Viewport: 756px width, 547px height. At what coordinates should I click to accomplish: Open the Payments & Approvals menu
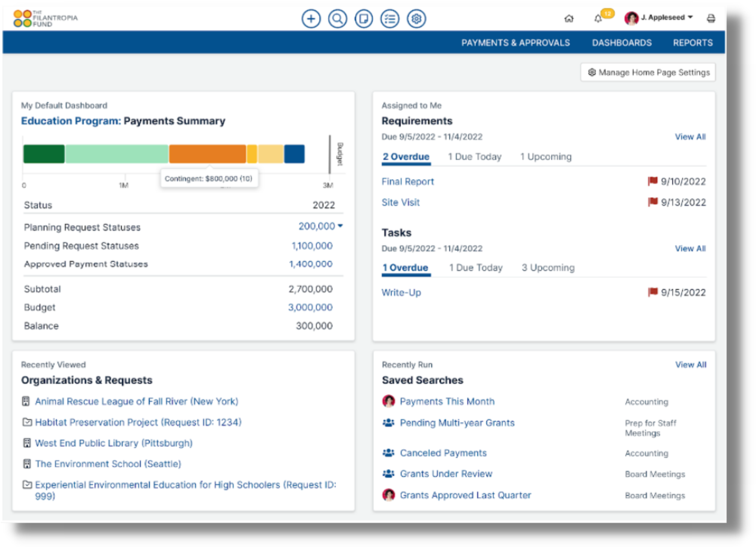click(515, 43)
